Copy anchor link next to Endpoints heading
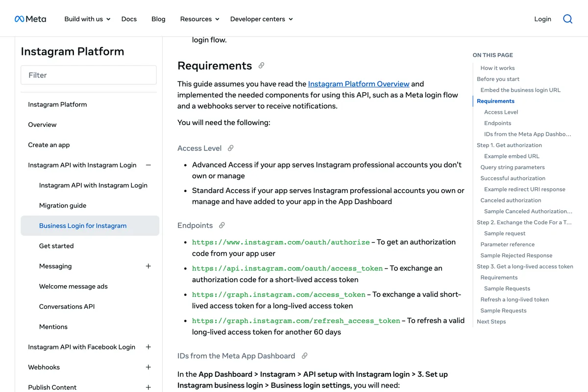Viewport: 588px width, 392px height. pyautogui.click(x=222, y=225)
